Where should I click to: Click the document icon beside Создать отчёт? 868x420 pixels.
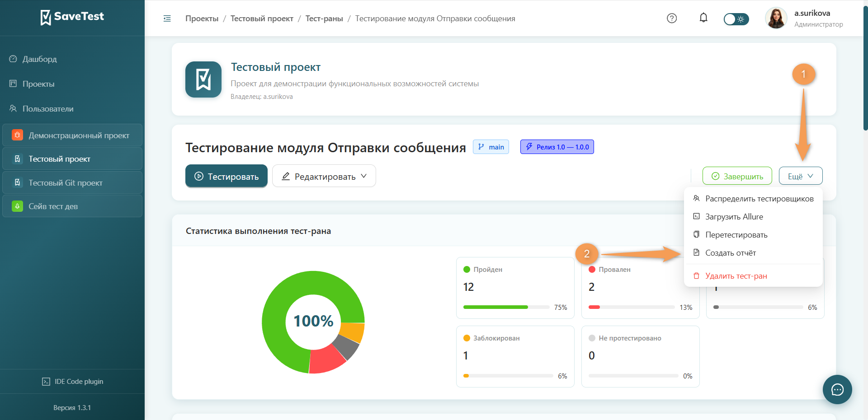[697, 252]
